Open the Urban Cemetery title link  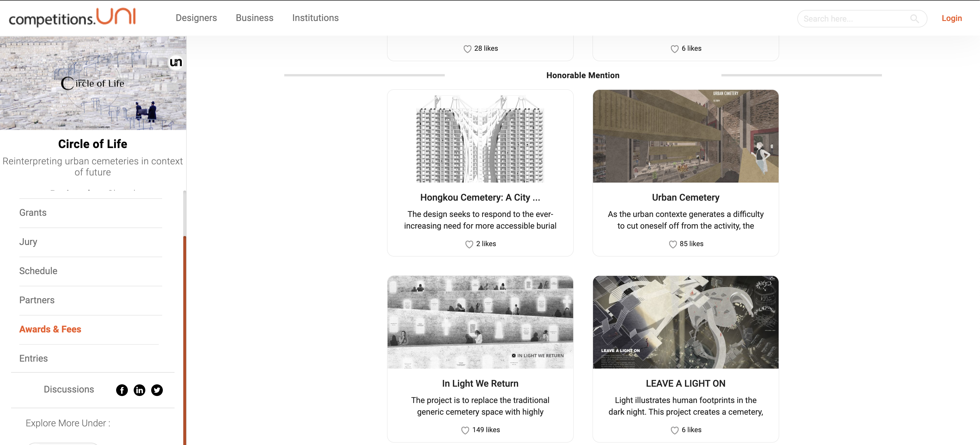click(686, 198)
